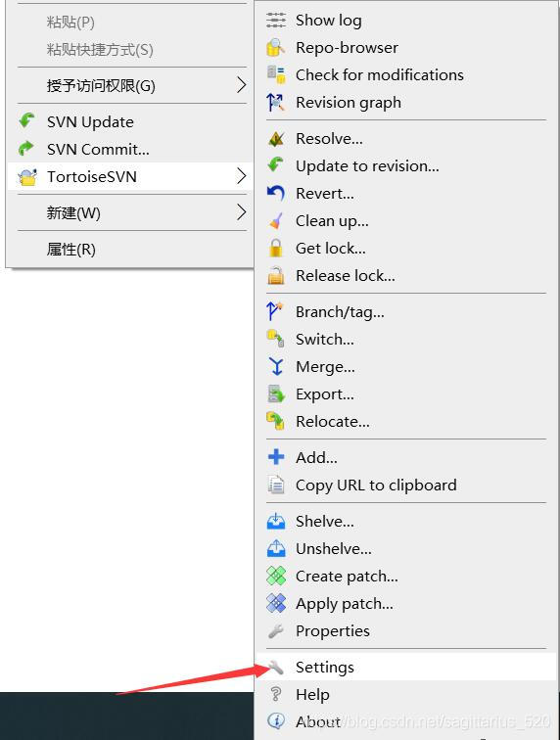Click the Repo-browser icon
560x740 pixels.
[276, 48]
